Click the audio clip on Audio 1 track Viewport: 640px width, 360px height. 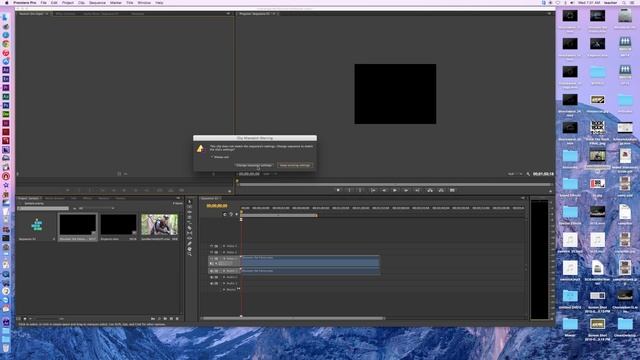(x=311, y=271)
